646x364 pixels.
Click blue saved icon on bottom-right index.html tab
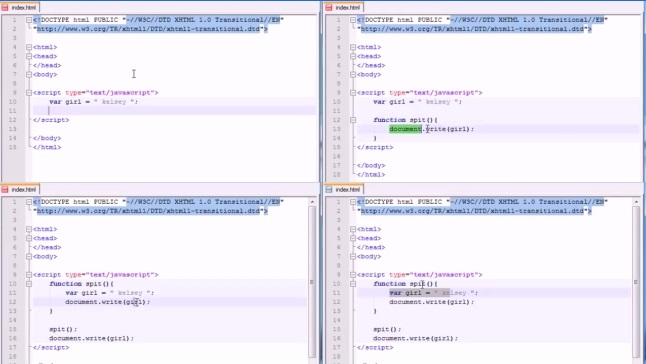pyautogui.click(x=329, y=189)
